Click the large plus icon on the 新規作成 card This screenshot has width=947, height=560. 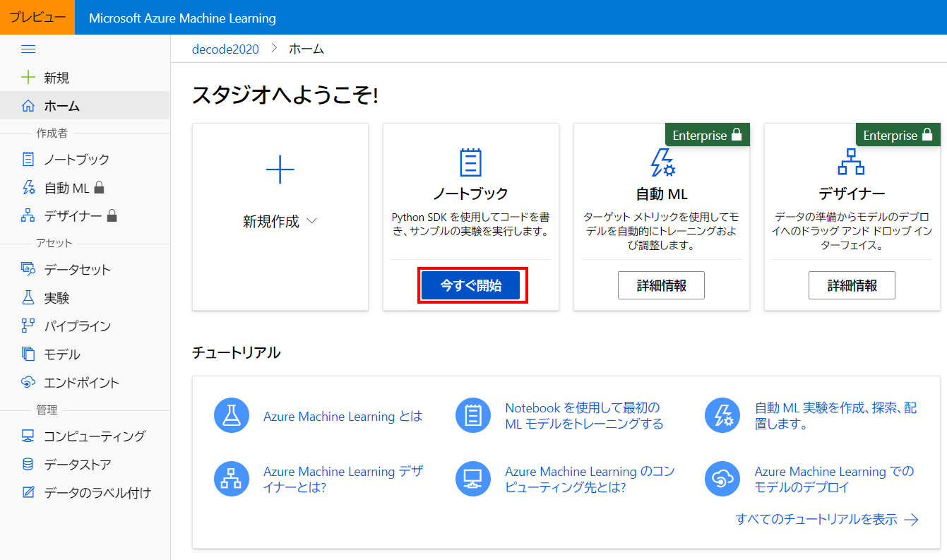[280, 169]
